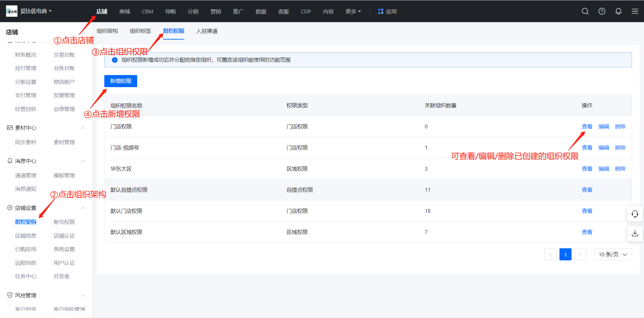Switch to the 入驻渠道 tab
This screenshot has height=318, width=644.
(207, 31)
